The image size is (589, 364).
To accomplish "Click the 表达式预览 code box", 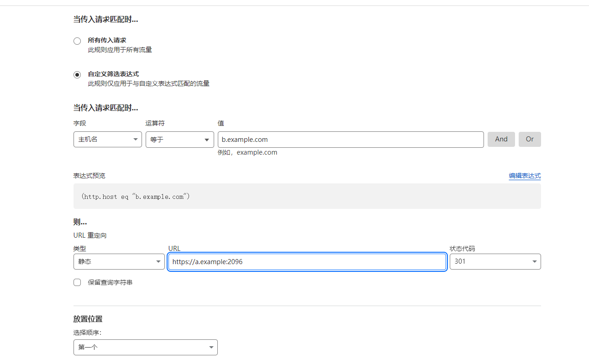I will tap(307, 197).
